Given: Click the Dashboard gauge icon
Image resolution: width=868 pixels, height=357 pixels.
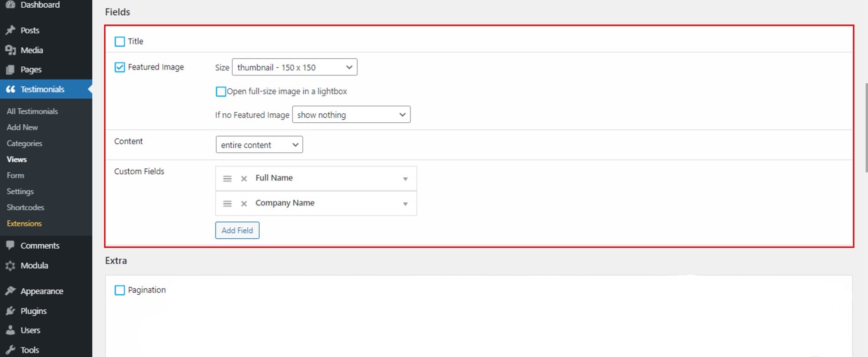Looking at the screenshot, I should coord(10,5).
